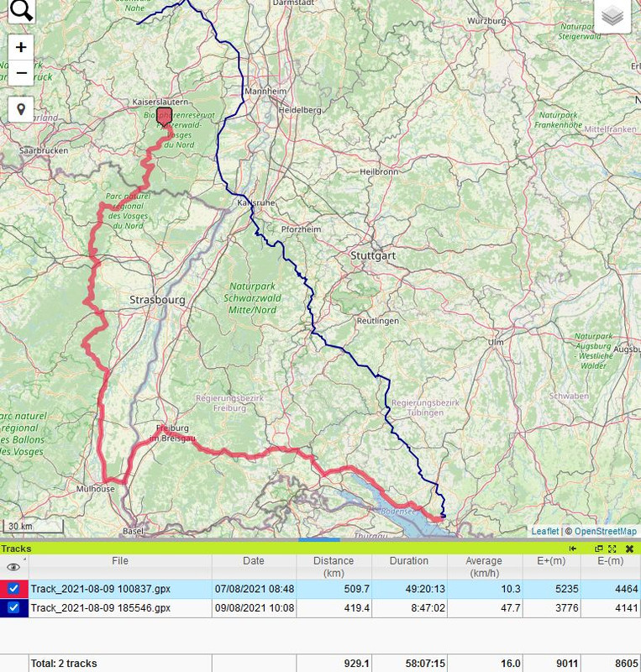Click the Strasbourg city label on map
Screen dimensions: 641x672
[157, 300]
